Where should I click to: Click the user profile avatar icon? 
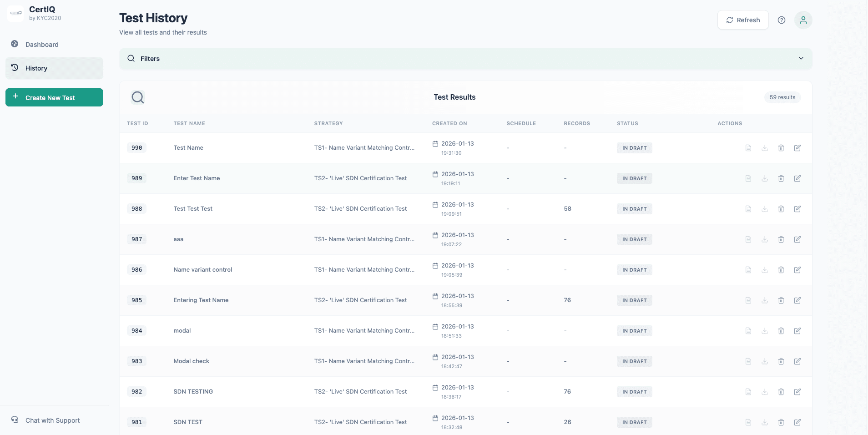tap(803, 20)
